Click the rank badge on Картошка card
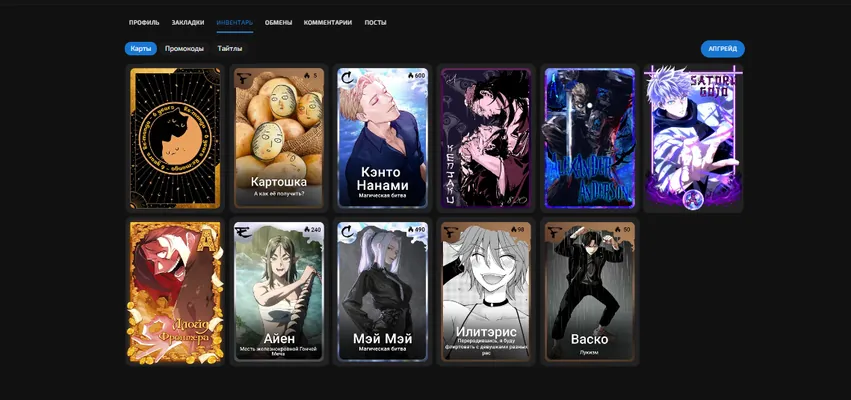The height and width of the screenshot is (400, 851). [243, 79]
